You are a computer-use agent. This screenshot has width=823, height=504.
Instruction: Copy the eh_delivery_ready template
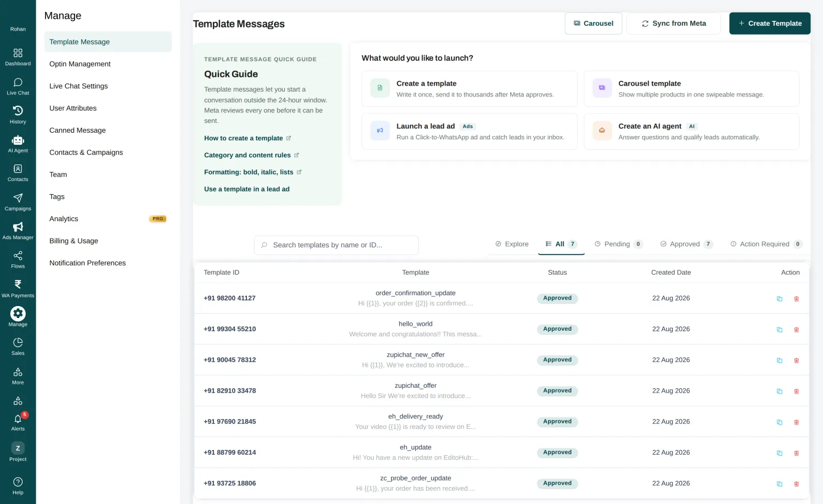click(x=779, y=422)
